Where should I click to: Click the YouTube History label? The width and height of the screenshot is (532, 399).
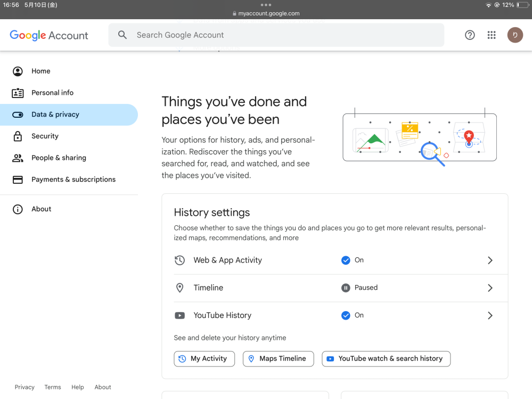tap(223, 315)
